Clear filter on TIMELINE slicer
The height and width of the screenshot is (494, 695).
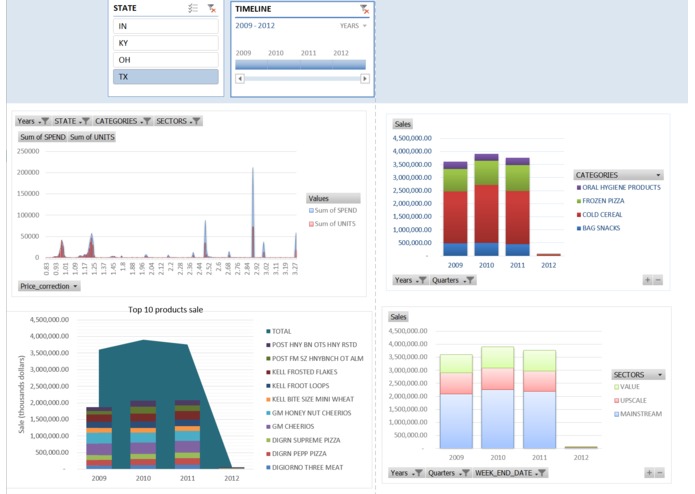tap(364, 8)
